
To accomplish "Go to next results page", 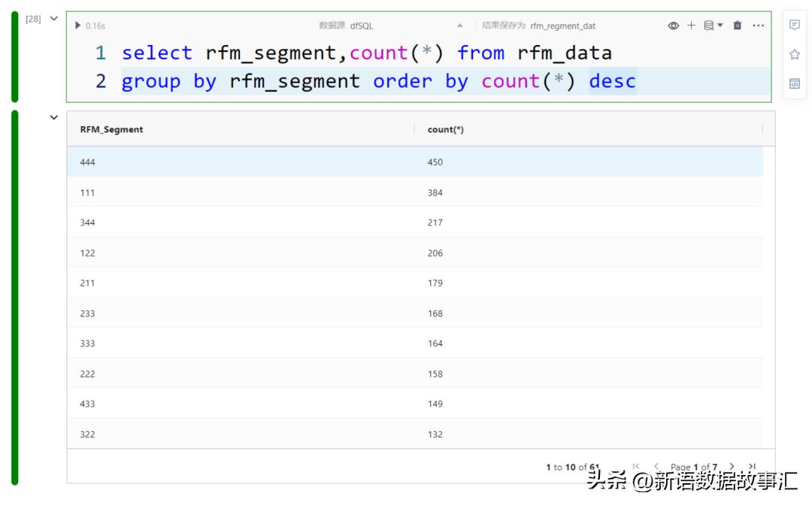I will pyautogui.click(x=732, y=467).
